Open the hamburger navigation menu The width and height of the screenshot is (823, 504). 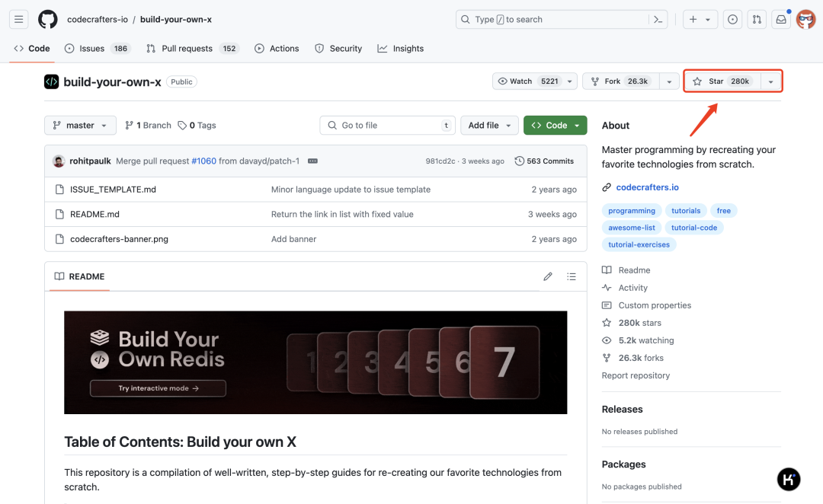point(18,19)
